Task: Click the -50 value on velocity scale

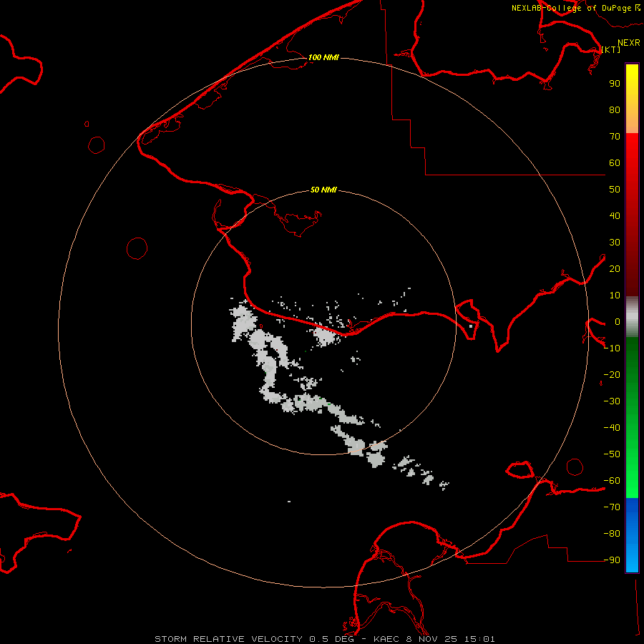Action: click(612, 454)
